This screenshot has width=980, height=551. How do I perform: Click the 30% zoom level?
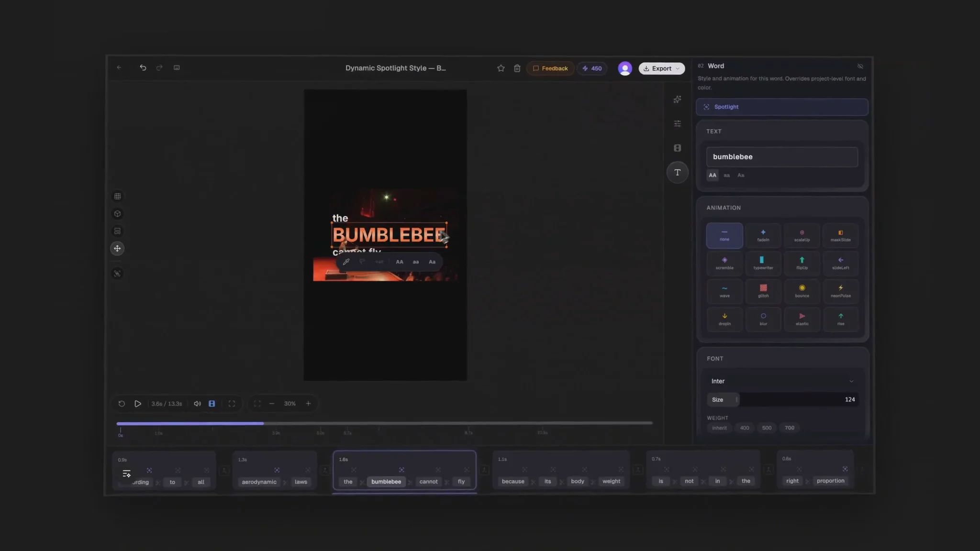click(x=290, y=404)
